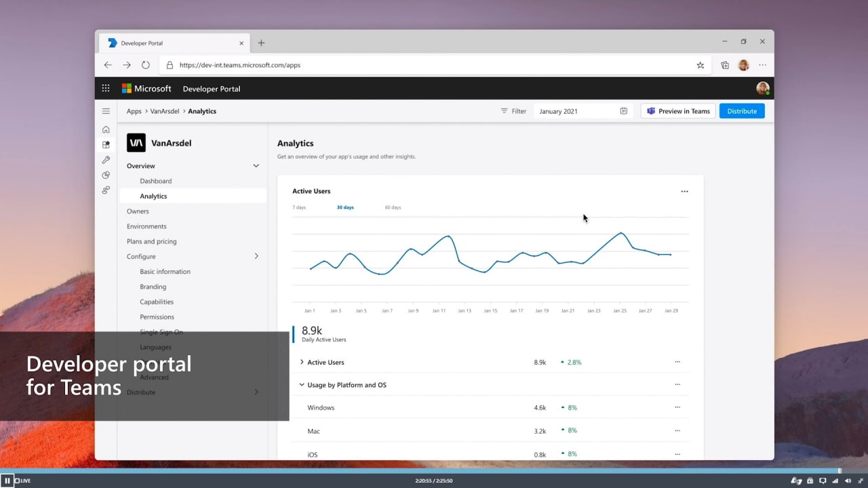Add page to favorites star
868x488 pixels.
tap(701, 65)
